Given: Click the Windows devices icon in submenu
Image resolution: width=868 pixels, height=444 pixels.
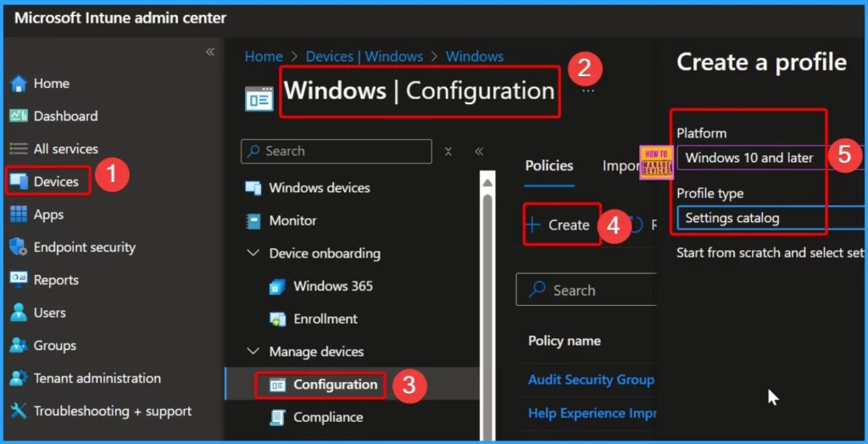Looking at the screenshot, I should [x=253, y=187].
